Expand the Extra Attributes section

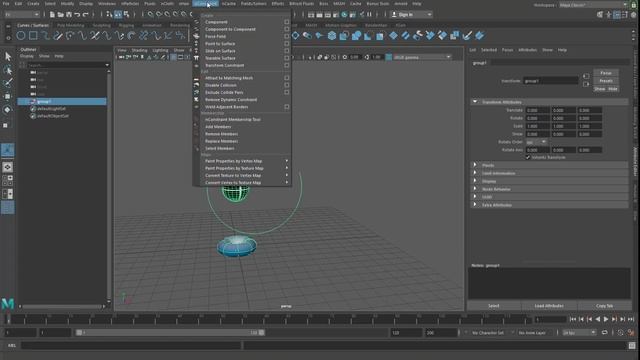(x=475, y=205)
